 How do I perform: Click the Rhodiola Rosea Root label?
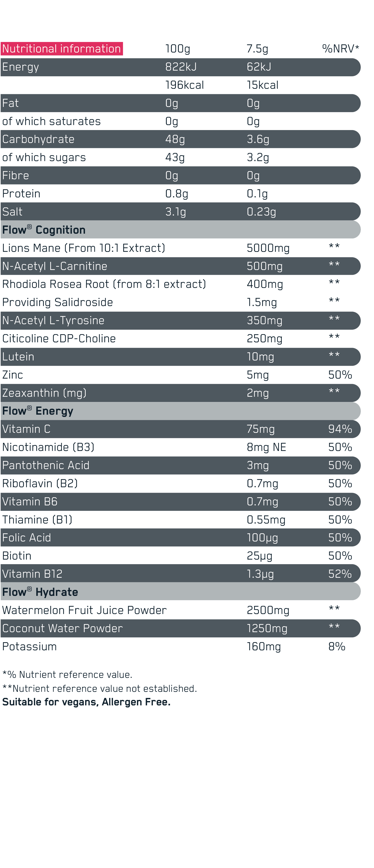coord(104,284)
